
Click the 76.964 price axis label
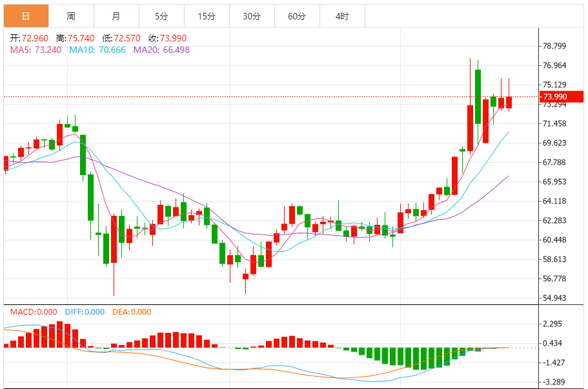[x=554, y=66]
